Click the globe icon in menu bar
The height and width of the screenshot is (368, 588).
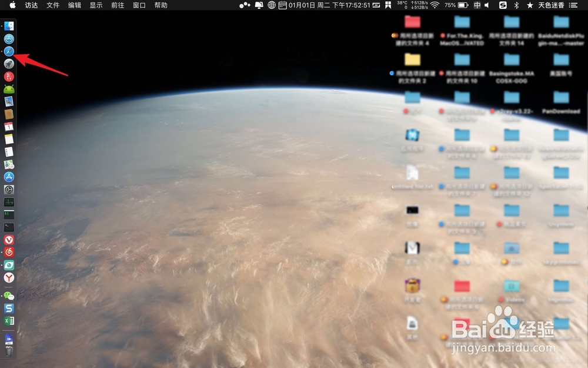click(x=272, y=5)
